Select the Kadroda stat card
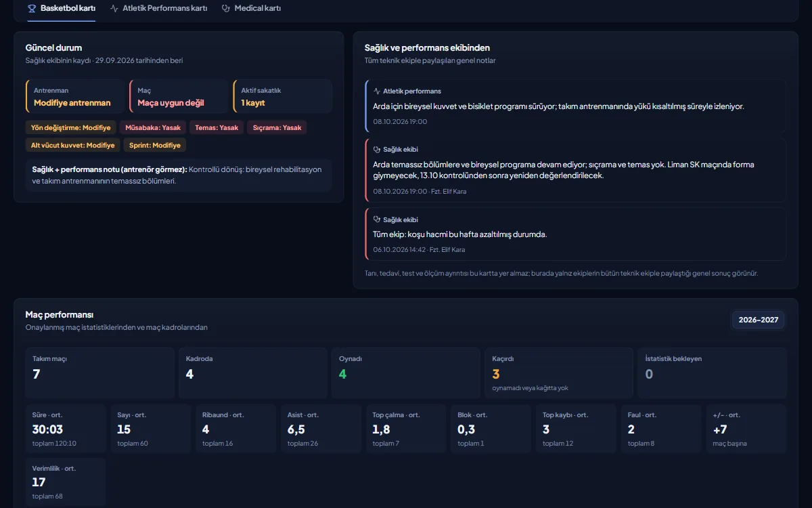 (x=253, y=373)
